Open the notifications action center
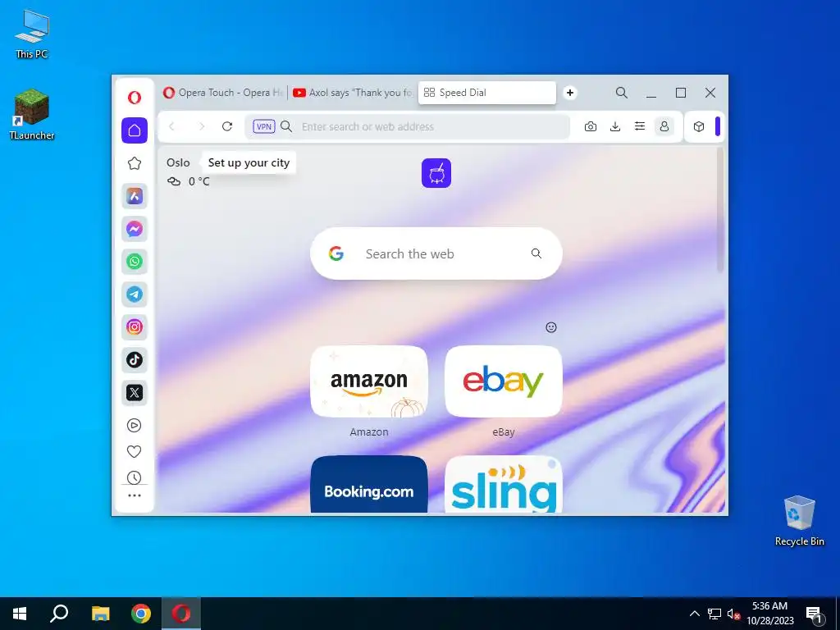Viewport: 840px width, 630px height. coord(815,614)
